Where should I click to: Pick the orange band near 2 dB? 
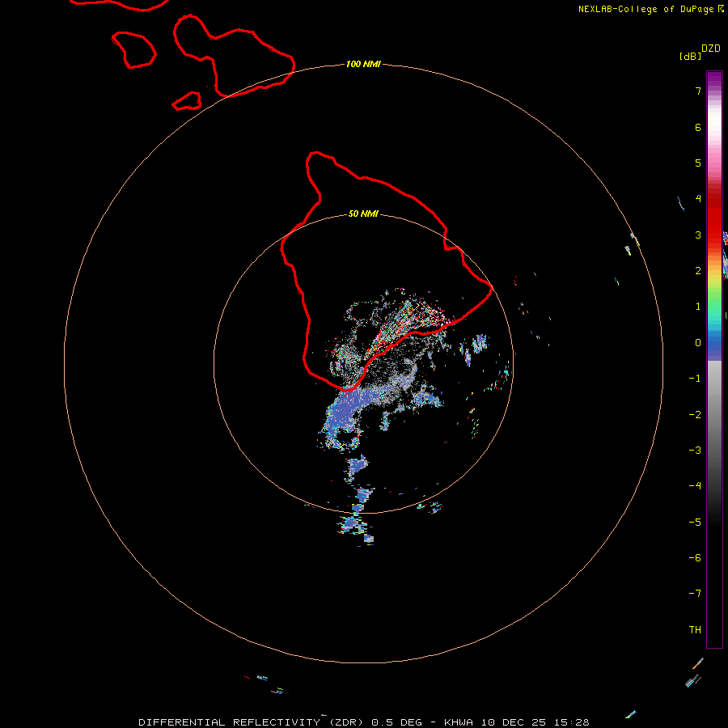714,264
